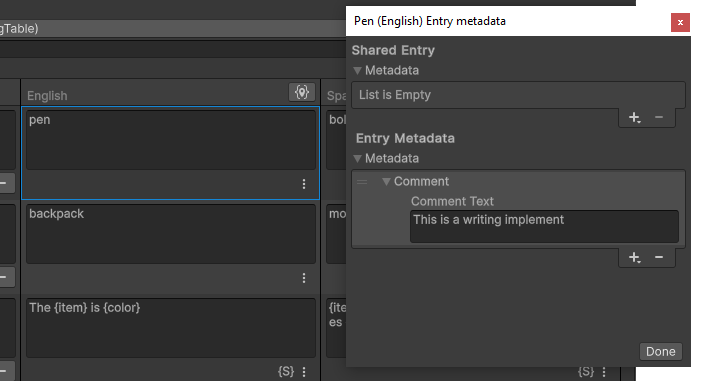The height and width of the screenshot is (381, 702).
Task: Click the 'backpack' English text field
Action: point(171,234)
